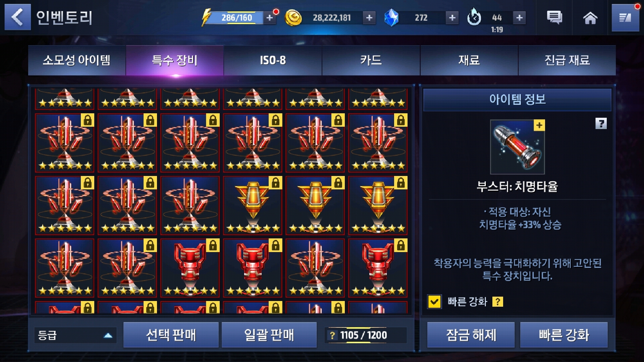
Task: Return to the home screen via the house icon
Action: click(590, 18)
